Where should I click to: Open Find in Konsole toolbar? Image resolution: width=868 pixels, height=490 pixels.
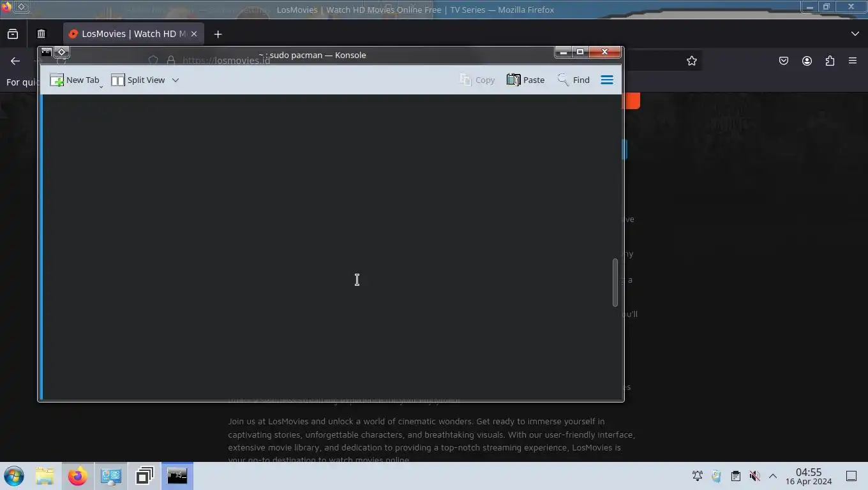[573, 80]
